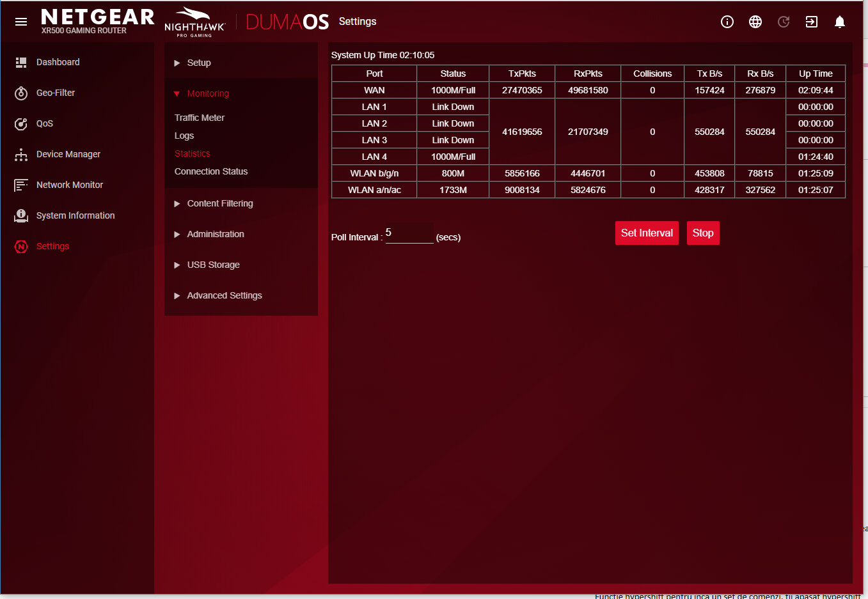
Task: Click the LAN 4 status 1000M/Full
Action: [x=453, y=157]
